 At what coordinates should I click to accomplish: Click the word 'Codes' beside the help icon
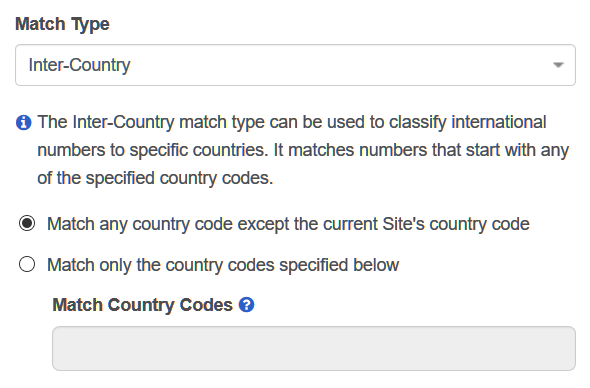[206, 305]
